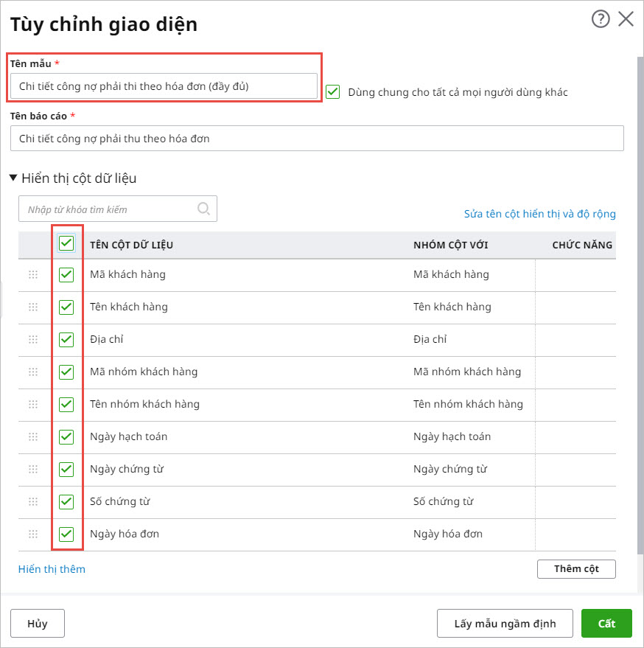The image size is (644, 648).
Task: Click the 'Hủy' cancel button
Action: click(x=38, y=623)
